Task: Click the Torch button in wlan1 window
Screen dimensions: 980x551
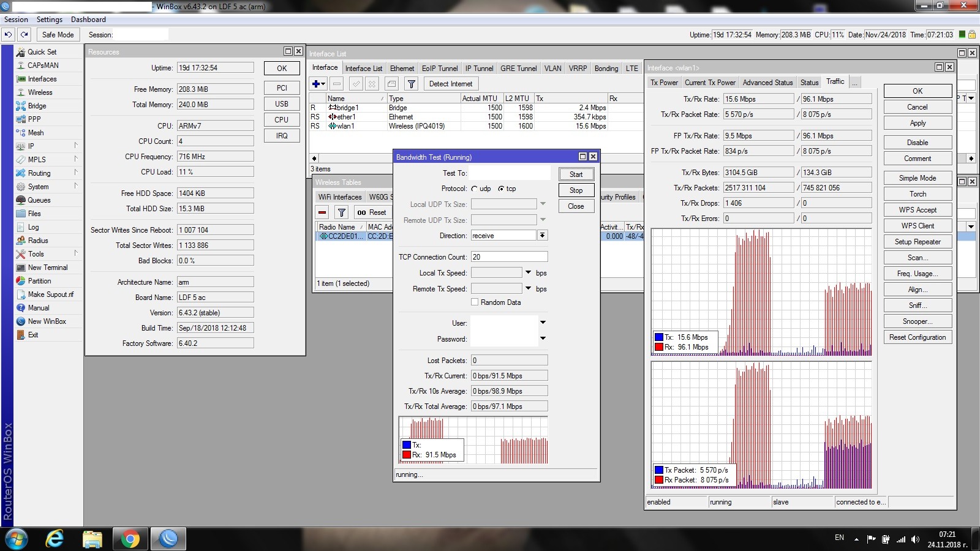Action: coord(917,194)
